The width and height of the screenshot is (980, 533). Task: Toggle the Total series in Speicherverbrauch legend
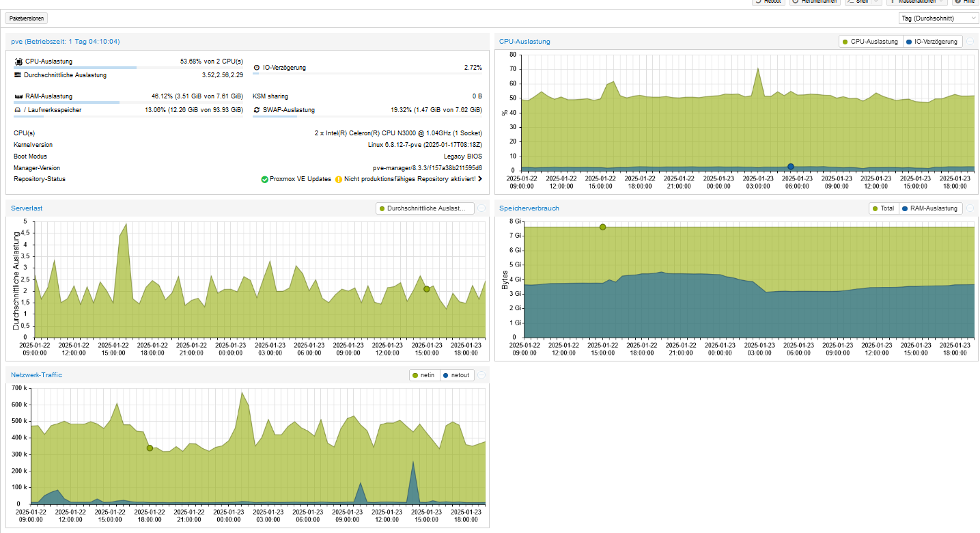tap(884, 208)
